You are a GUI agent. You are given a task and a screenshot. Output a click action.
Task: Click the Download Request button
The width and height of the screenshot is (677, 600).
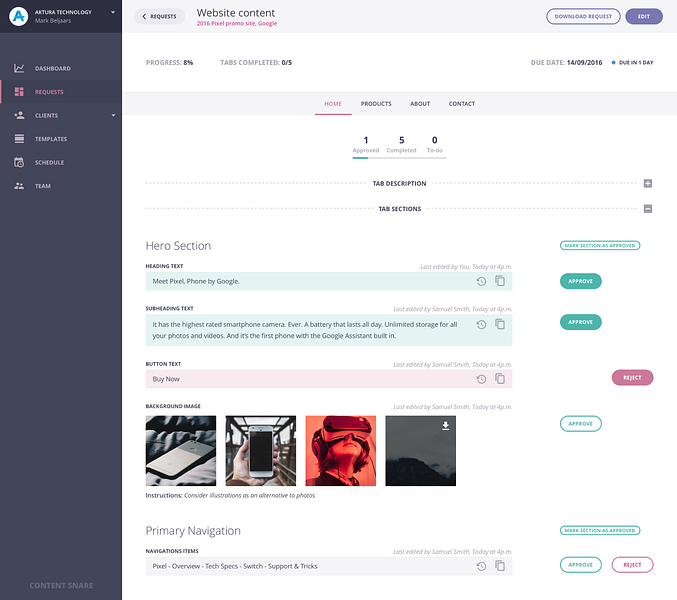coord(583,16)
